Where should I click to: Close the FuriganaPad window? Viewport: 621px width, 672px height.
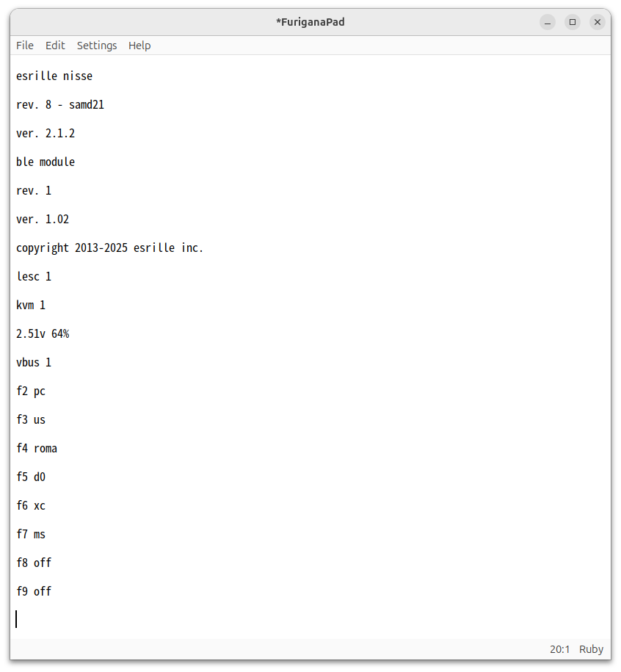tap(598, 22)
